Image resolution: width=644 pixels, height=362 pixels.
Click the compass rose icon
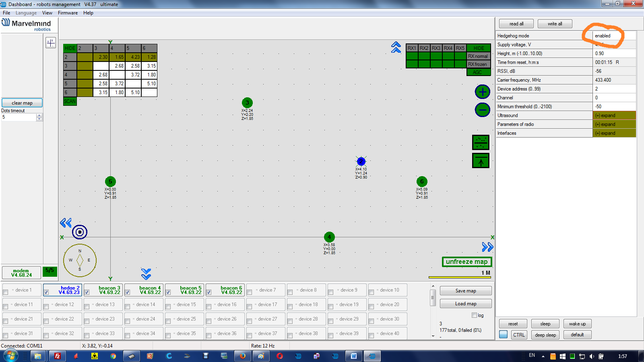click(80, 260)
